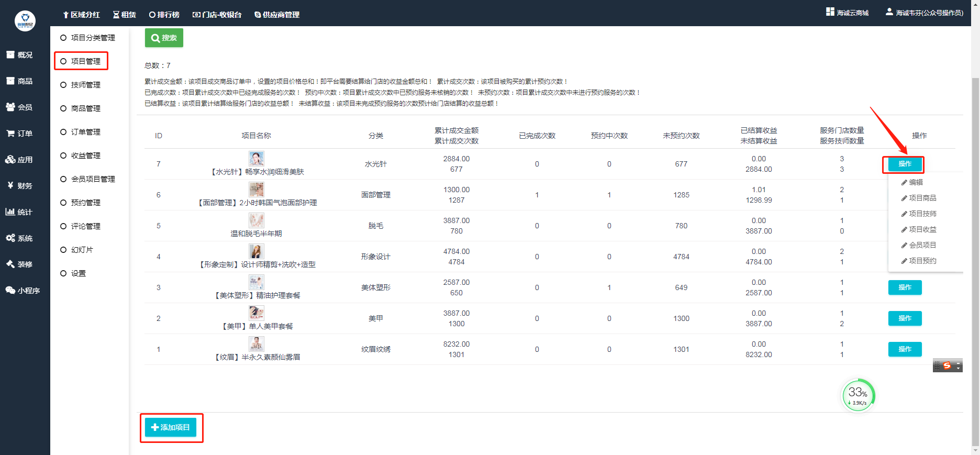This screenshot has height=455, width=980.
Task: Select 评论管理 in the submenu
Action: pos(81,226)
